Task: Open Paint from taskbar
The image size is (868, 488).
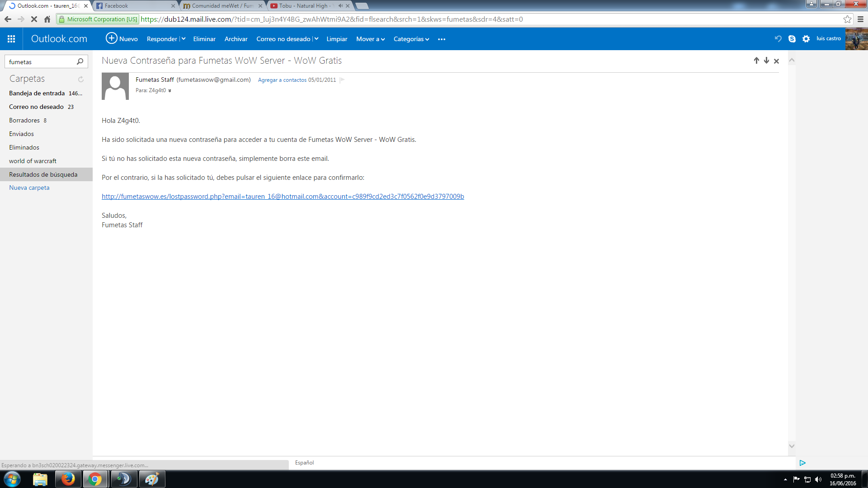Action: pyautogui.click(x=152, y=479)
